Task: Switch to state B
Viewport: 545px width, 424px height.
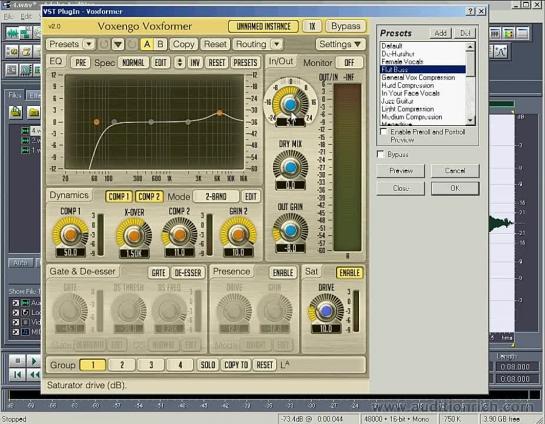Action: [x=160, y=44]
